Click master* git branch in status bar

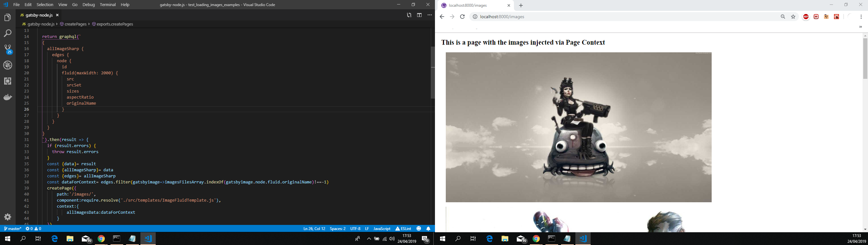[12, 228]
